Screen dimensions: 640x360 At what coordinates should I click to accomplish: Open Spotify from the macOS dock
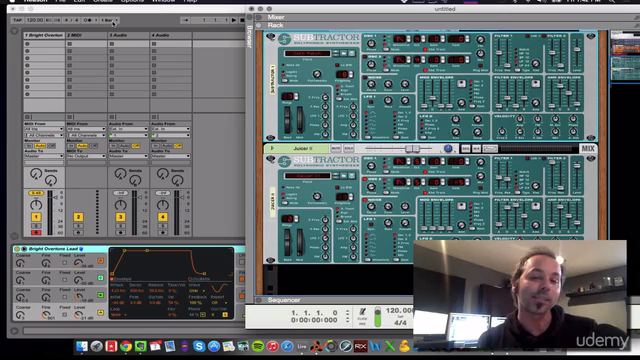tap(258, 346)
